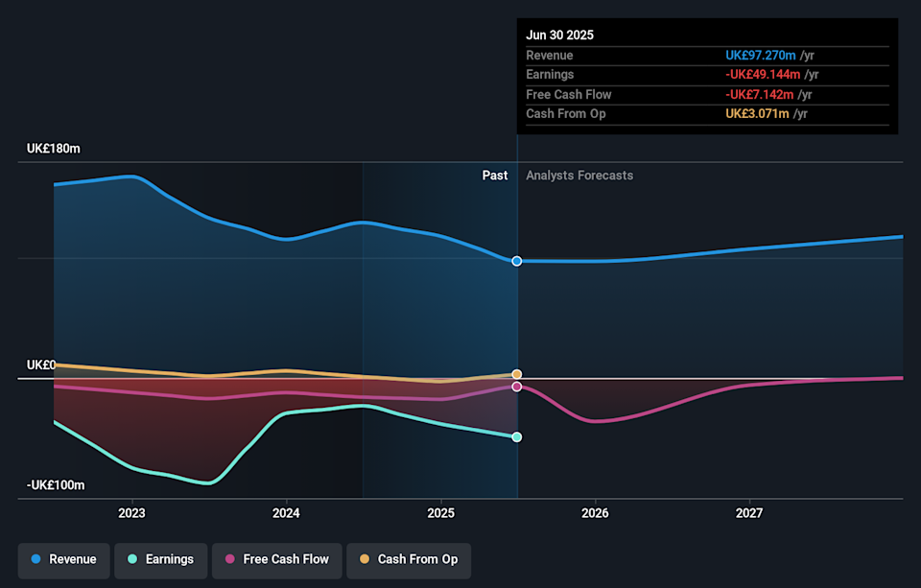Click the UK£180m y-axis label
This screenshot has height=588, width=921.
pyautogui.click(x=54, y=149)
